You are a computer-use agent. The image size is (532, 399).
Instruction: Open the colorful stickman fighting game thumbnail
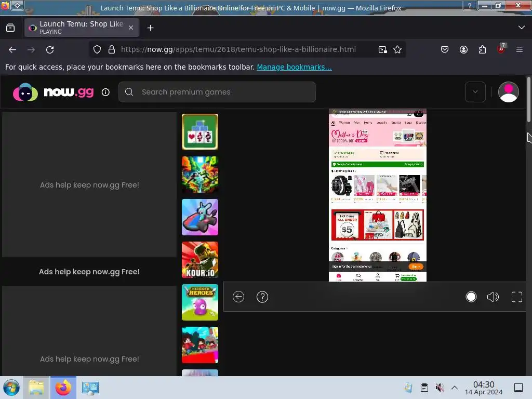coord(200,175)
